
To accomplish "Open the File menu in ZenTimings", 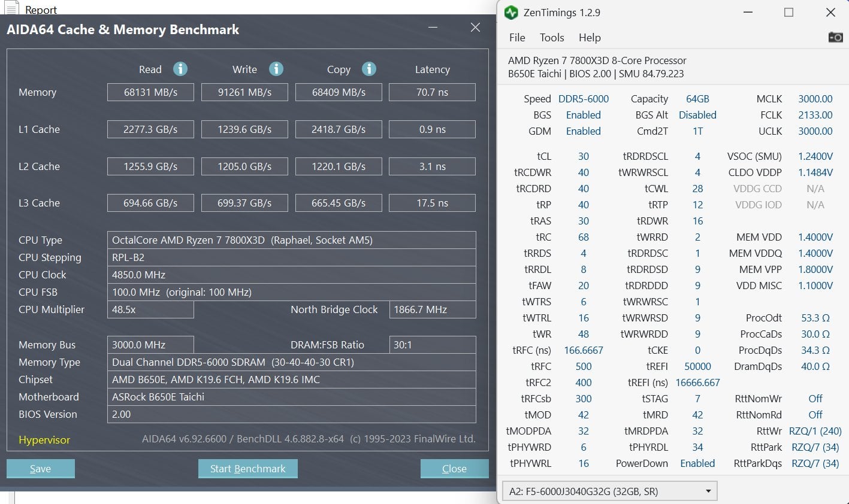I will (x=517, y=37).
